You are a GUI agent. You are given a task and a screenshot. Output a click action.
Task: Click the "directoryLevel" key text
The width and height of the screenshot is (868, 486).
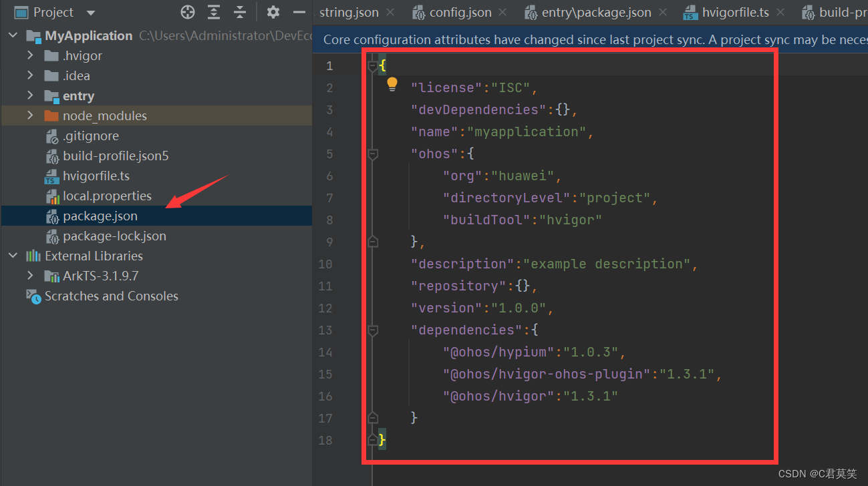pyautogui.click(x=507, y=198)
